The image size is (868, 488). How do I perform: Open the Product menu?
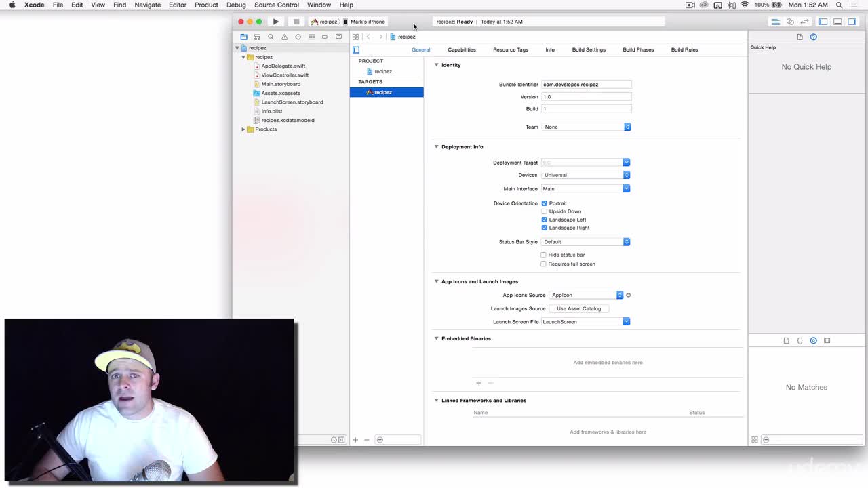click(206, 5)
